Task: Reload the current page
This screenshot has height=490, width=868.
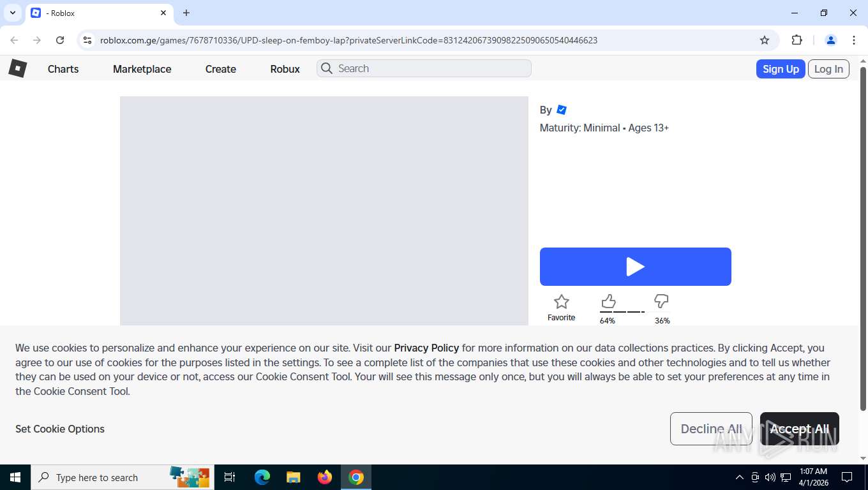Action: coord(60,40)
